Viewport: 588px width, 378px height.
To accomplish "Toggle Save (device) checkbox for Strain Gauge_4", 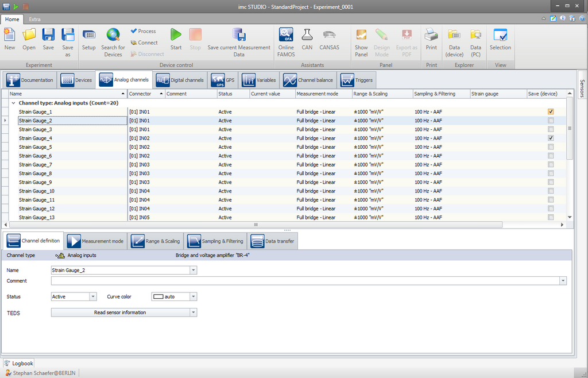I will [551, 138].
